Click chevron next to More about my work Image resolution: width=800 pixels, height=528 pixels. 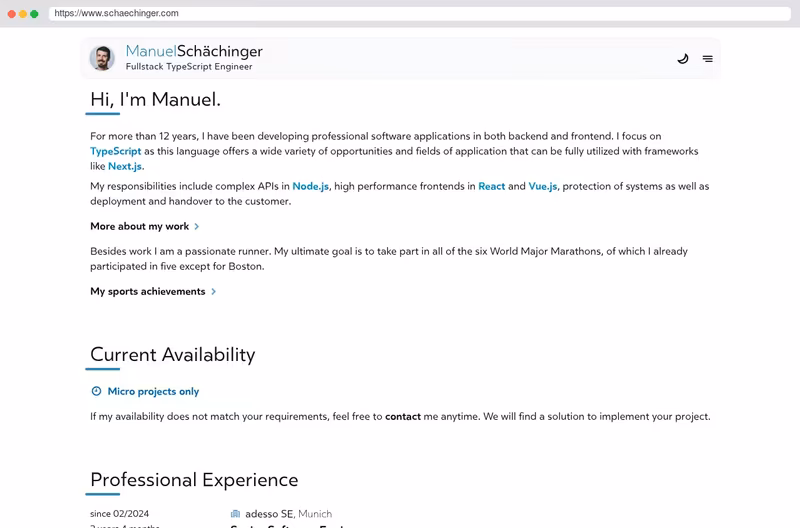[196, 227]
